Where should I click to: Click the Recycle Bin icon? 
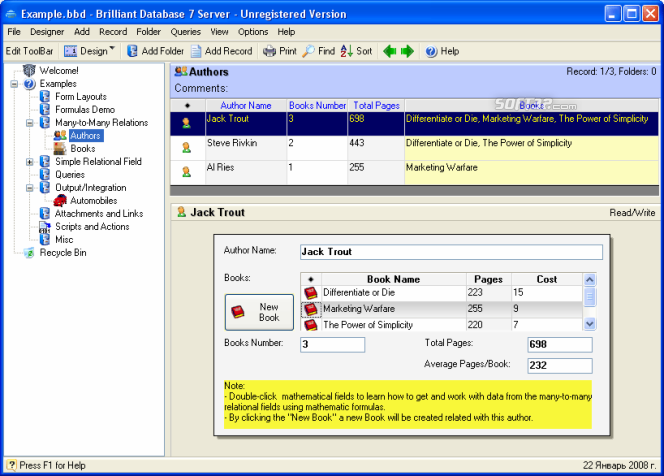point(29,253)
